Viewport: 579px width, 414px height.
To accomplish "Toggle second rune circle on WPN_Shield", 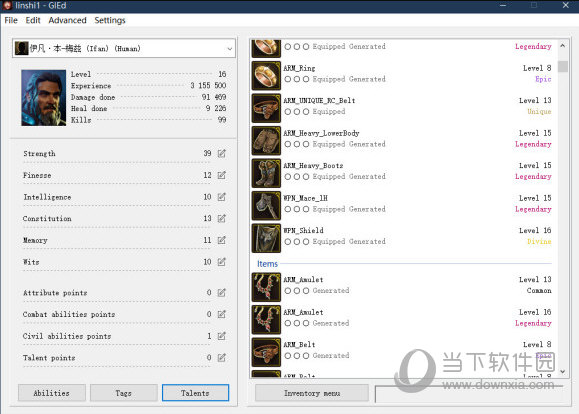I will click(x=297, y=242).
